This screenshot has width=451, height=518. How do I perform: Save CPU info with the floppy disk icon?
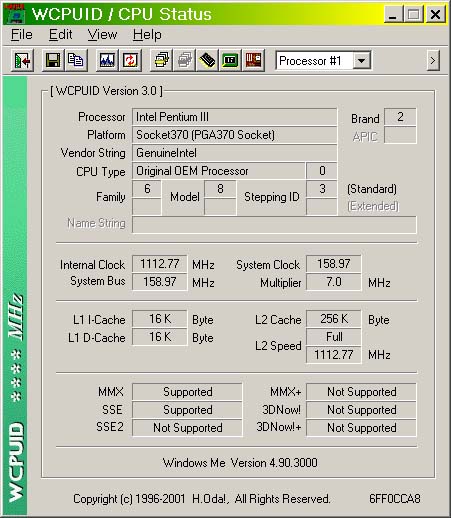point(53,60)
